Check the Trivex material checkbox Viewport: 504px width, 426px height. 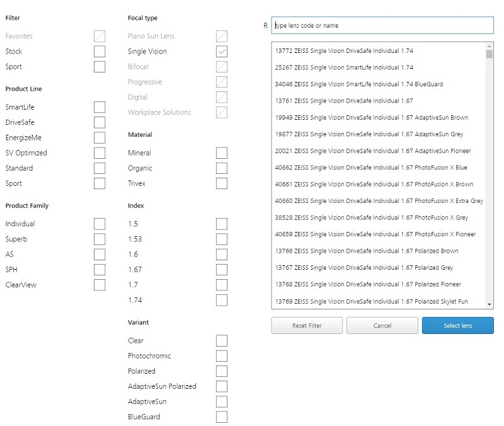click(x=221, y=183)
